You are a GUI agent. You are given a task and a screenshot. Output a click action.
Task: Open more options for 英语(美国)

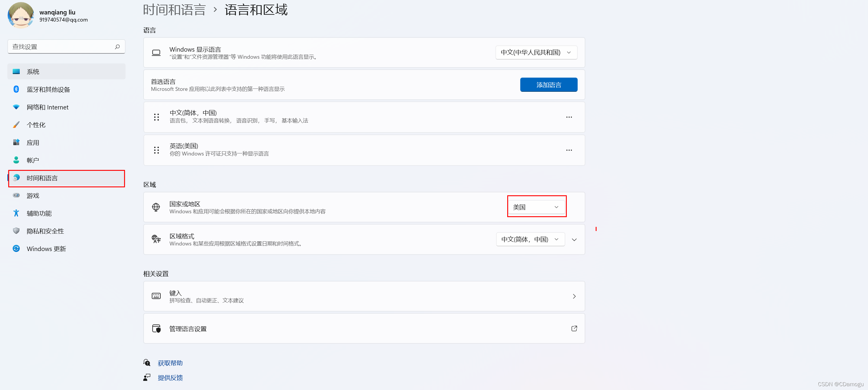[x=569, y=150]
